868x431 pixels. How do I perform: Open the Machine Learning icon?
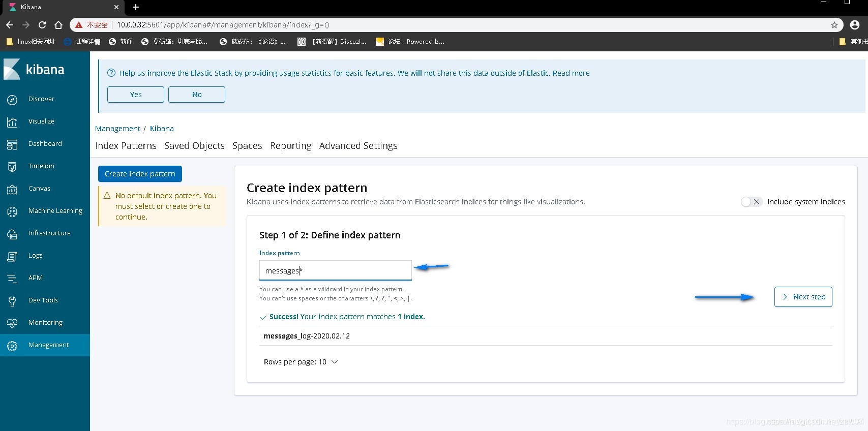tap(12, 211)
